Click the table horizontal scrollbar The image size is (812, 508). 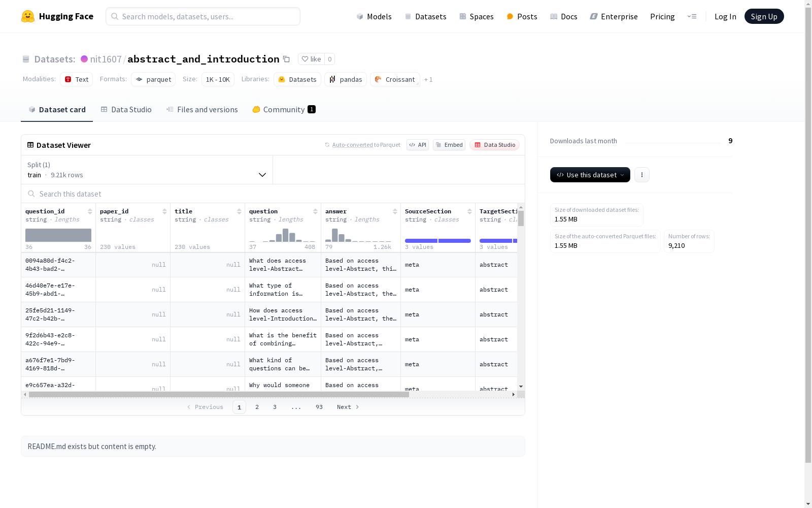pyautogui.click(x=219, y=394)
